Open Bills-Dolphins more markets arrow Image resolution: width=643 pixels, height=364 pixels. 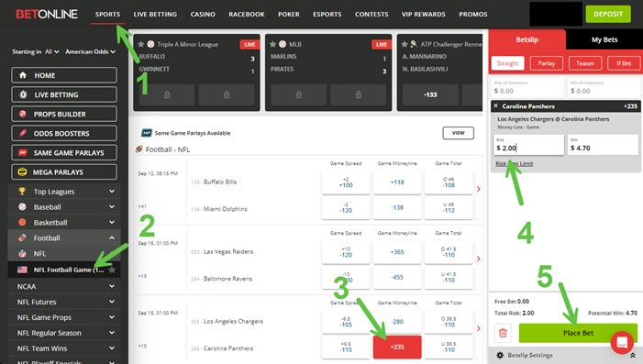point(478,189)
